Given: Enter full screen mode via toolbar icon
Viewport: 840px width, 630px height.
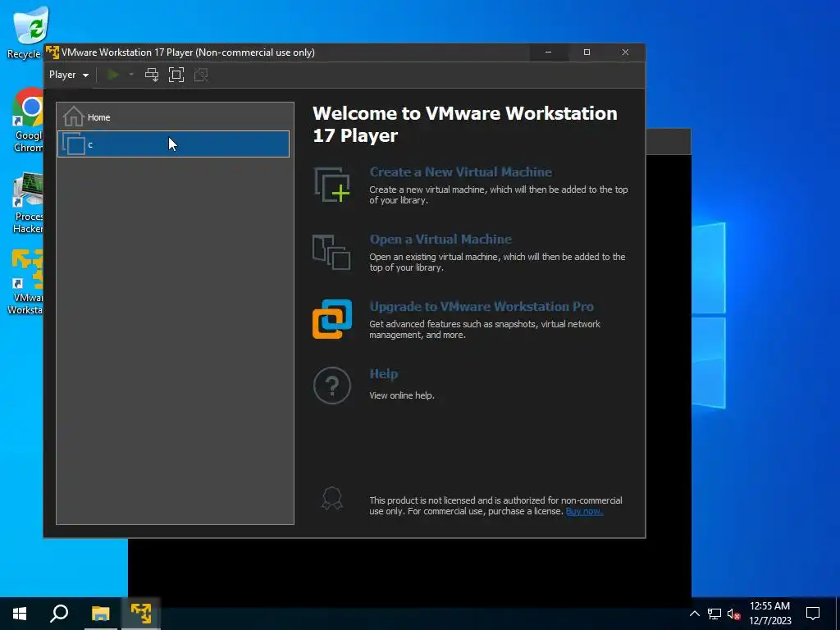Looking at the screenshot, I should tap(176, 75).
